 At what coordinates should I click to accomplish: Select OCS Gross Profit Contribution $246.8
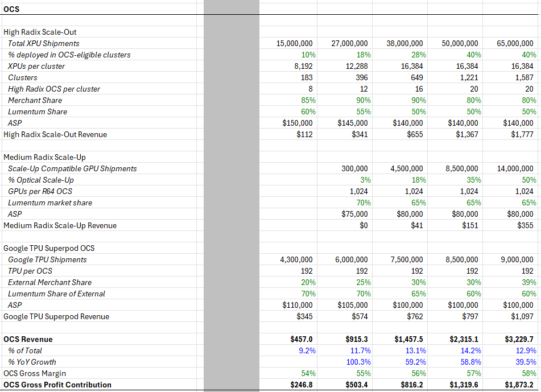301,385
